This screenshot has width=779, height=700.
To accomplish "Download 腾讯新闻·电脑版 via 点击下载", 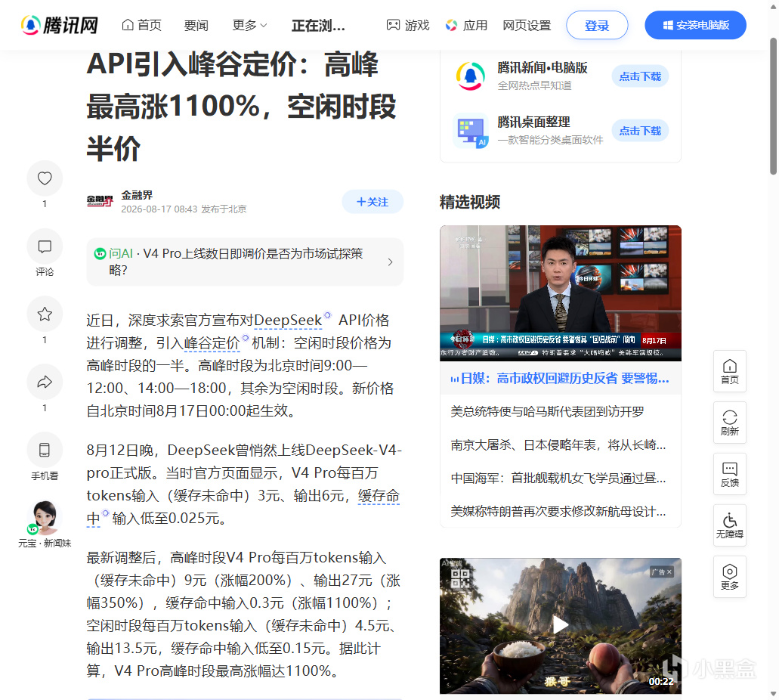I will pyautogui.click(x=640, y=76).
